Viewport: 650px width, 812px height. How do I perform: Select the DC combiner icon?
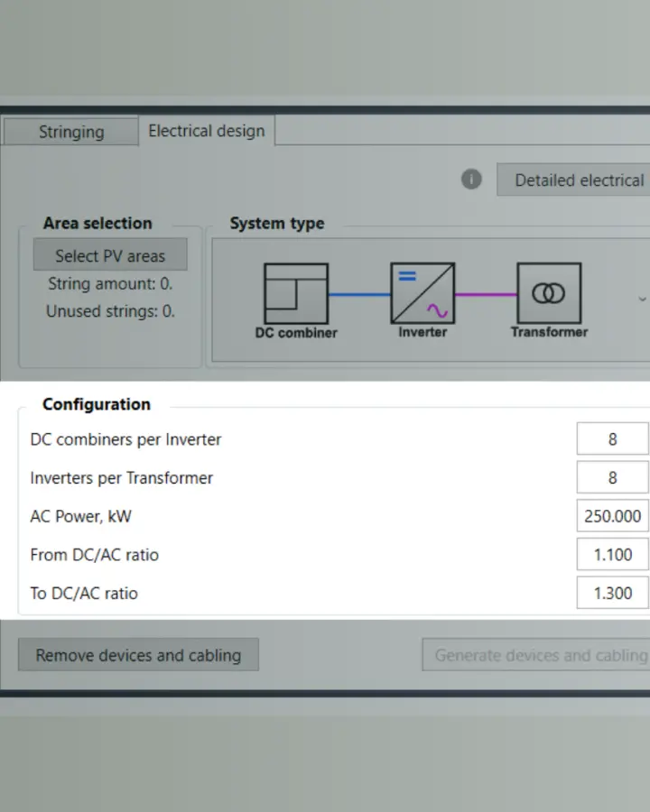pos(296,293)
